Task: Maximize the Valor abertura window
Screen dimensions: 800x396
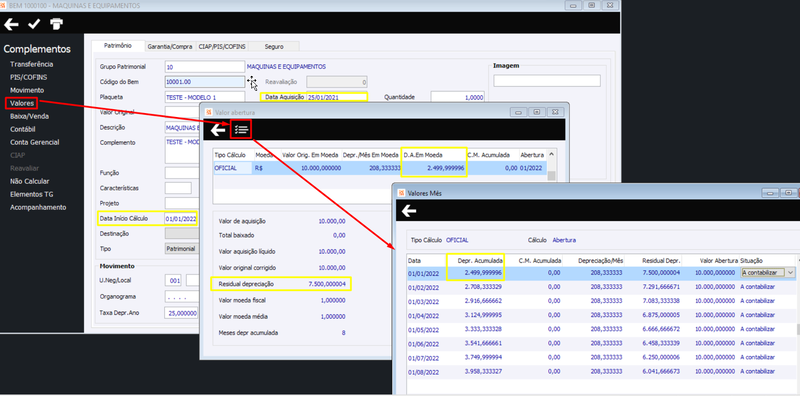Action: 536,112
